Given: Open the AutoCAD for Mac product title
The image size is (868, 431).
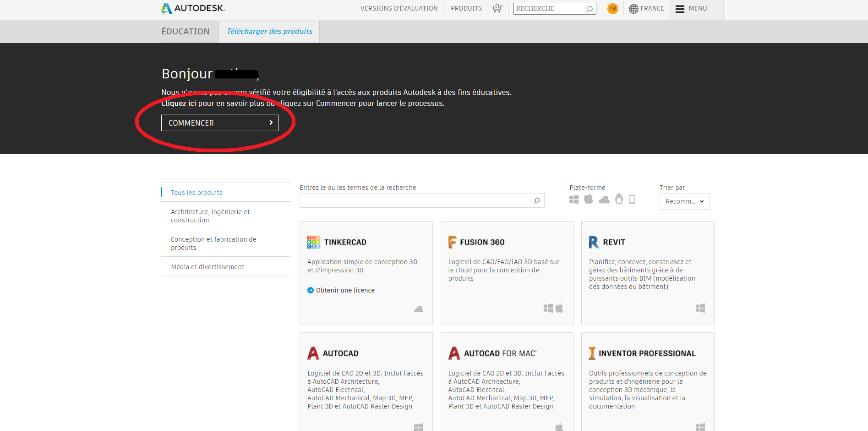Looking at the screenshot, I should (500, 354).
